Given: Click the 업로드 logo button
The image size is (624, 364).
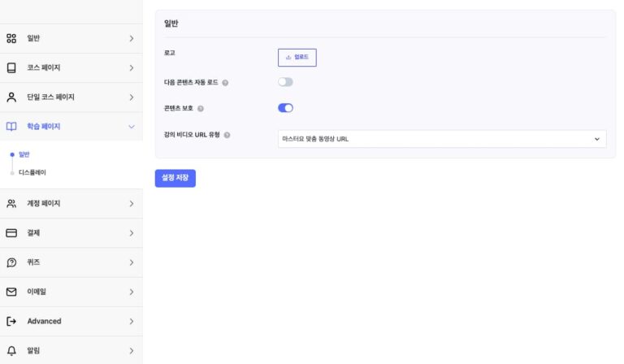Looking at the screenshot, I should [x=297, y=58].
